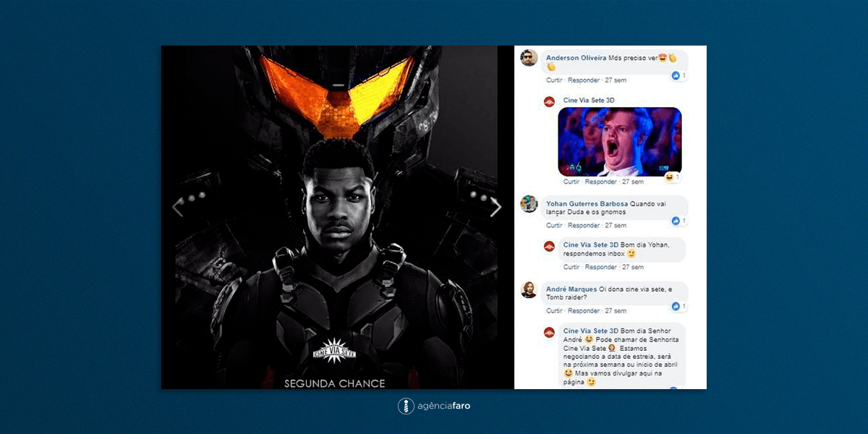868x434 pixels.
Task: Click Cine Via Sete 3D avatar above the GIF
Action: tap(549, 101)
